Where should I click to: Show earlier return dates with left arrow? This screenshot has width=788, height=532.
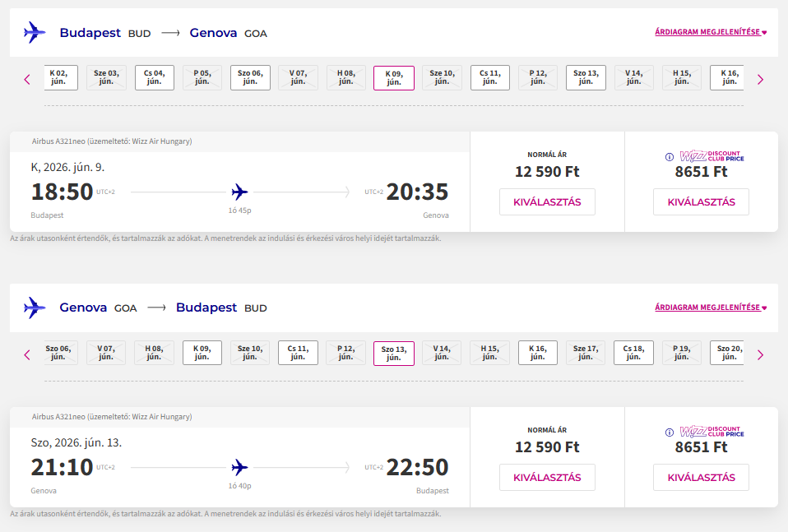(x=27, y=355)
